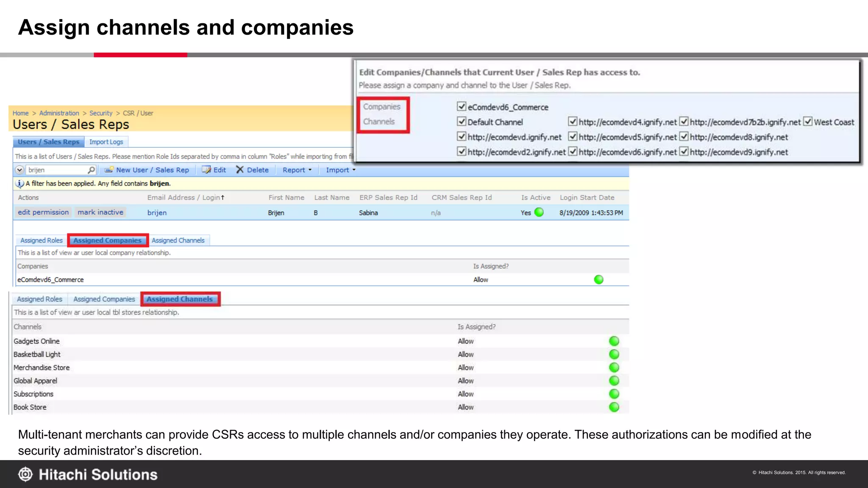Select the Gadgets Online channel row

click(320, 341)
